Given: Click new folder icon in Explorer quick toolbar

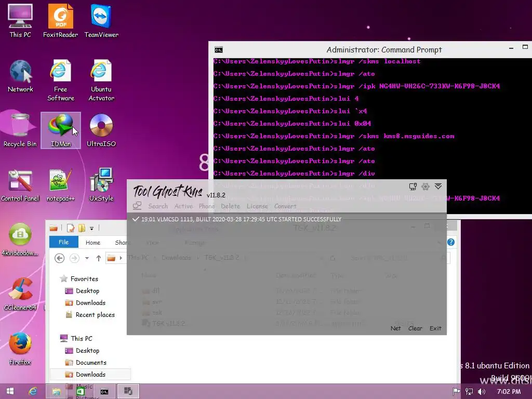Looking at the screenshot, I should (x=82, y=228).
